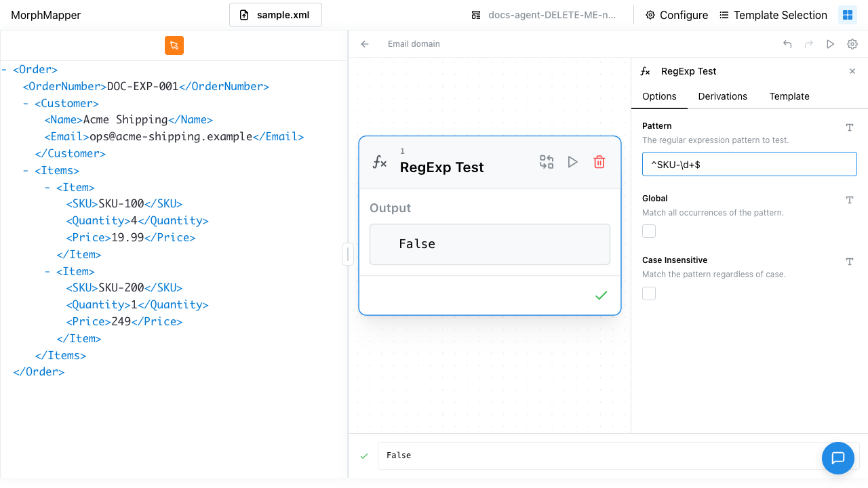
Task: Click the undo arrow icon
Action: (787, 44)
